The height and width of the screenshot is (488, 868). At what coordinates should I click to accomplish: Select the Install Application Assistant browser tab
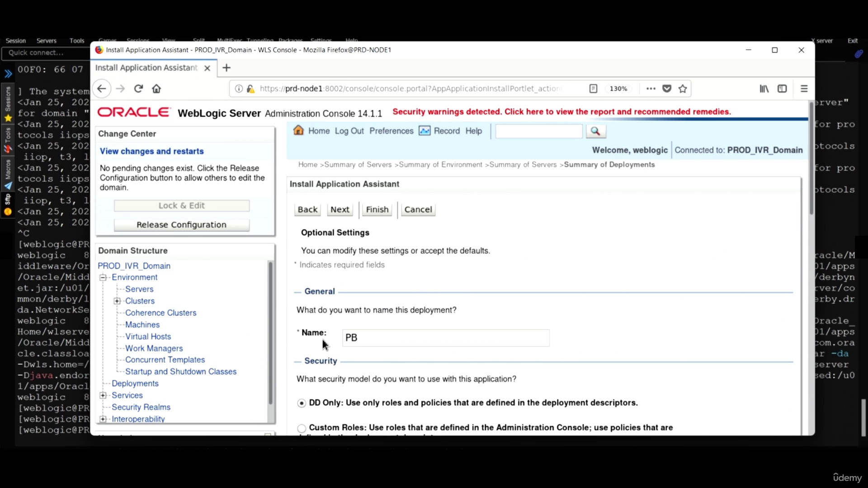coord(146,68)
